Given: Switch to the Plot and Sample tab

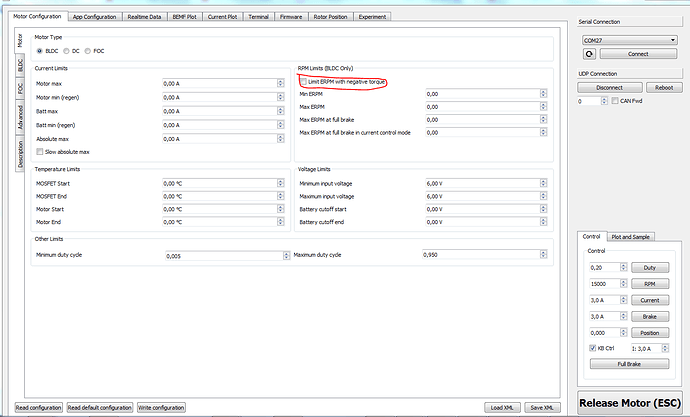Looking at the screenshot, I should 631,236.
